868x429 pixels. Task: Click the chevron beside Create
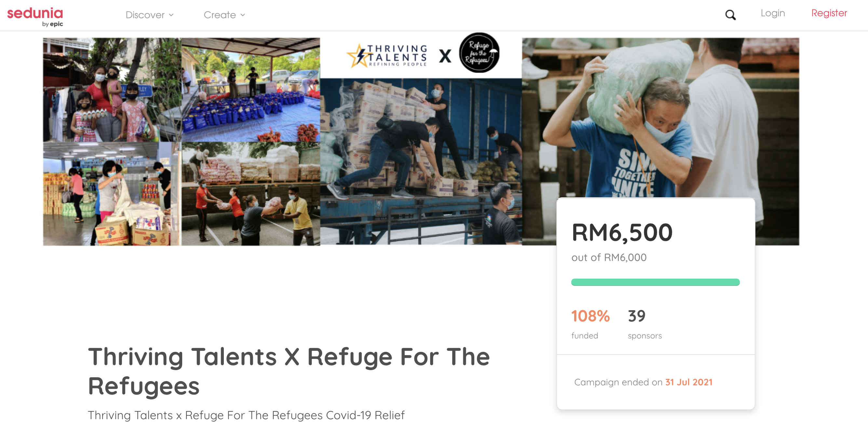243,15
